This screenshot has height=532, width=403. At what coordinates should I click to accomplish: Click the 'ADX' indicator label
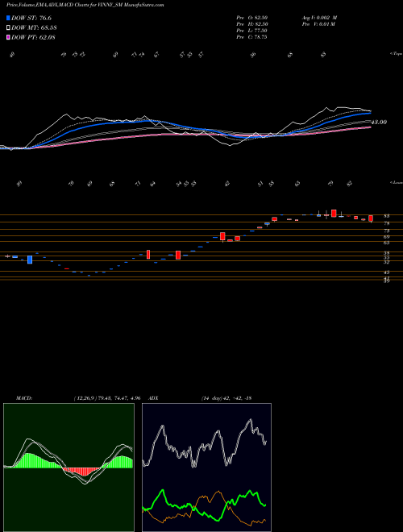click(x=153, y=398)
